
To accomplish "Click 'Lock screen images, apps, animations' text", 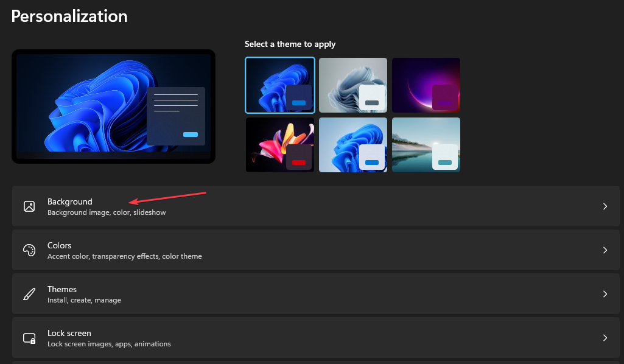I will tap(109, 344).
